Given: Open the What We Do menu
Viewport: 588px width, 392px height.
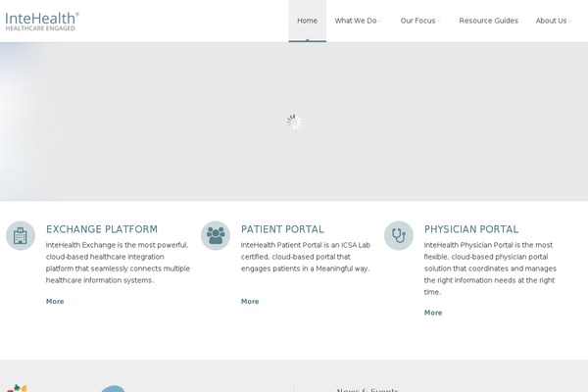Looking at the screenshot, I should tap(356, 21).
